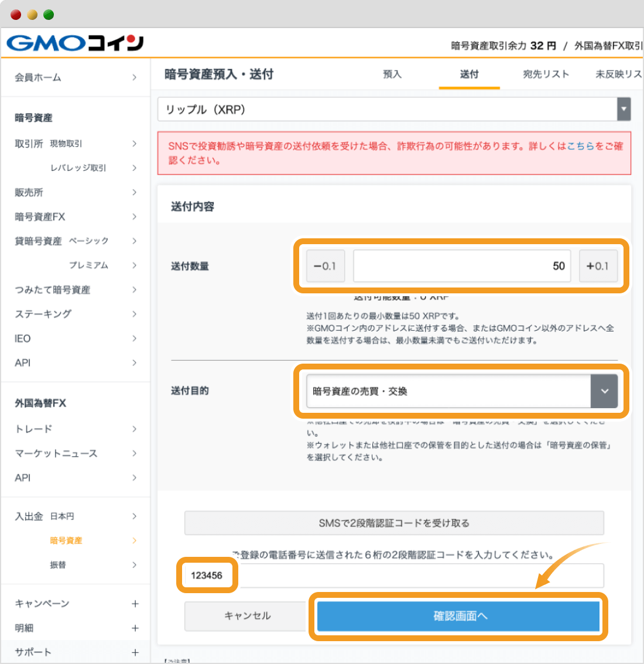The image size is (644, 664).
Task: Open 取引所 現物取引 menu item
Action: (x=76, y=143)
